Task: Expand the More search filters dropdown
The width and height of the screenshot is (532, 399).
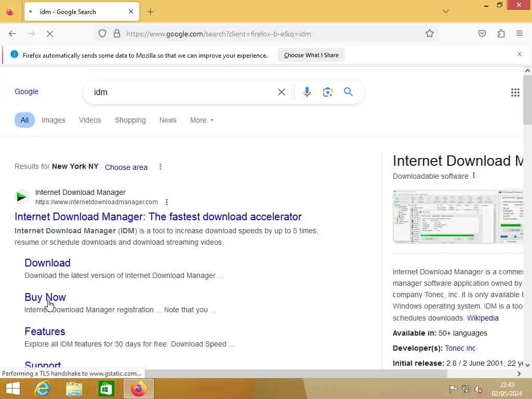Action: coord(202,120)
